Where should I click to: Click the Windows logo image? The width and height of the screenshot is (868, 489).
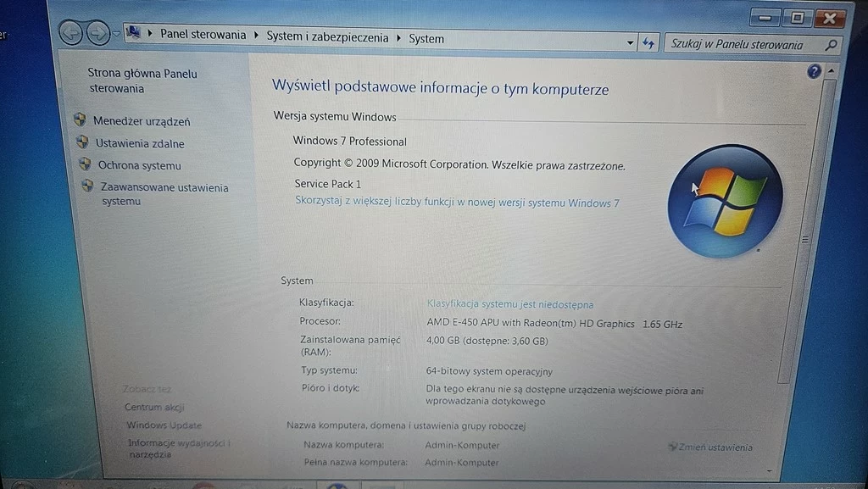726,202
